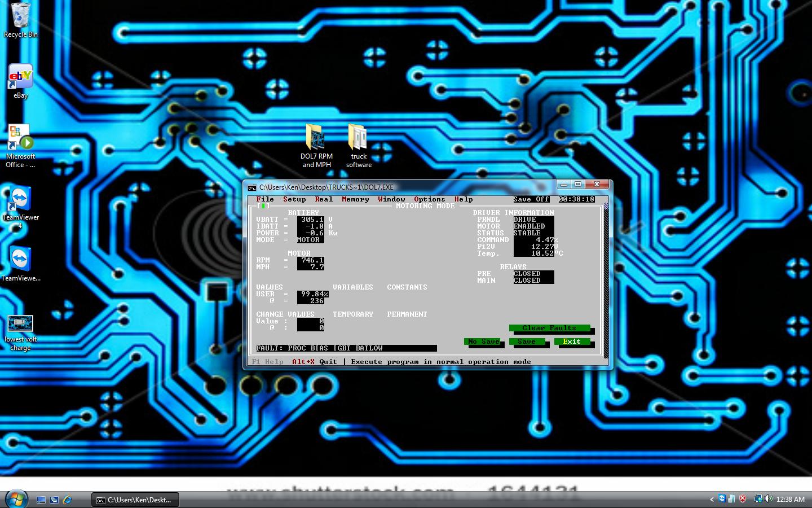Launch Internet Explorer from Quick Launch

67,500
